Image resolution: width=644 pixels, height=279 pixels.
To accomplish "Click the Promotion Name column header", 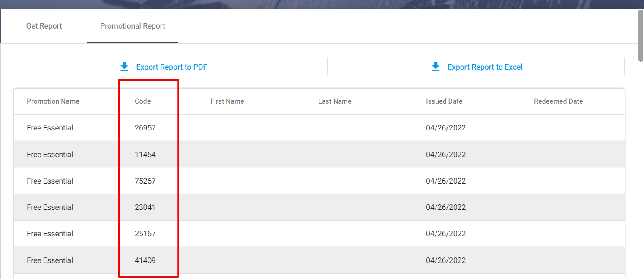I will pos(53,101).
